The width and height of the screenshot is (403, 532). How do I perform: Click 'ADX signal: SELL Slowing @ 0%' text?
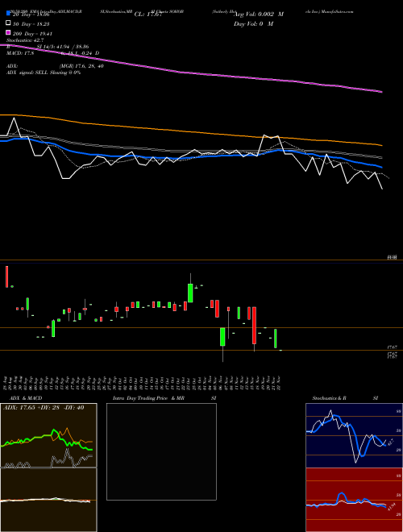pos(44,73)
